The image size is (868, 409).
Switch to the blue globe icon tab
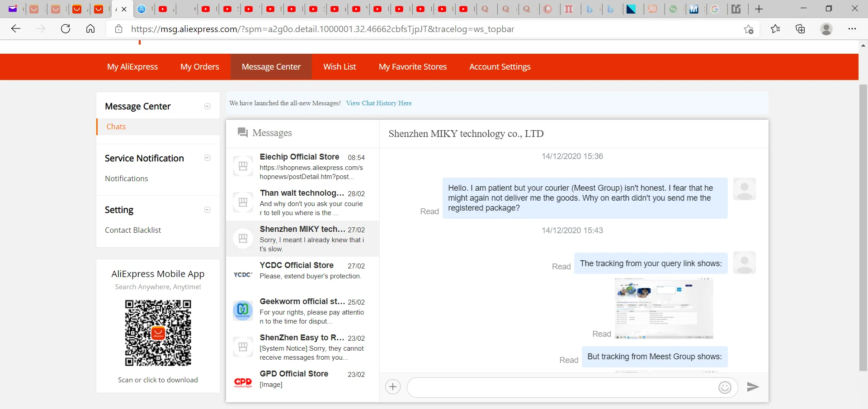tap(142, 9)
